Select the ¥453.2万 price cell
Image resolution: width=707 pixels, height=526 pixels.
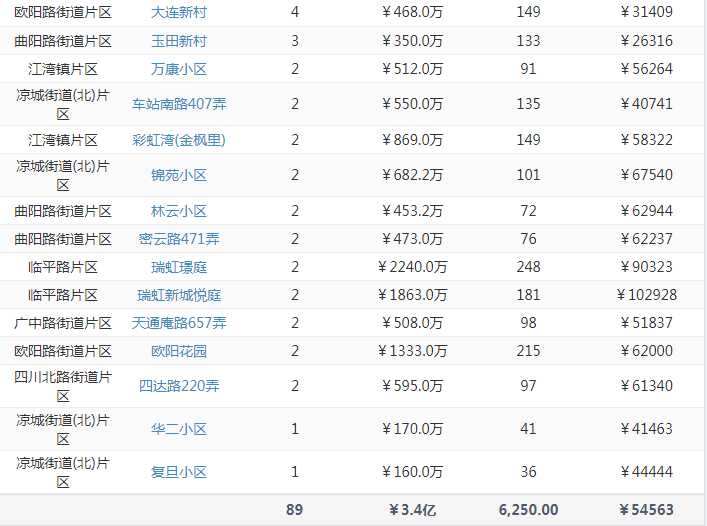point(413,211)
